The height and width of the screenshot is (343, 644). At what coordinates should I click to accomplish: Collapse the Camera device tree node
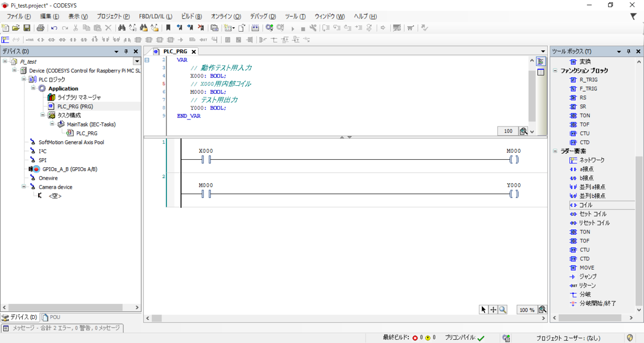pyautogui.click(x=24, y=187)
